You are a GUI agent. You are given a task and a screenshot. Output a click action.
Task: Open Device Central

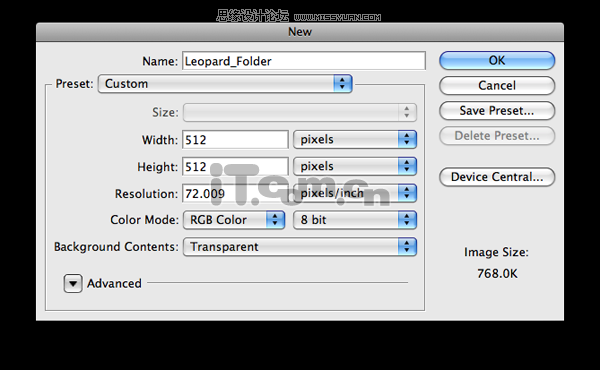497,177
